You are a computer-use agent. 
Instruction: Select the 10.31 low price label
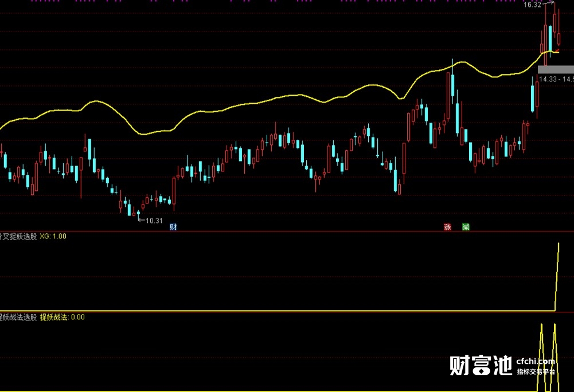pos(154,220)
